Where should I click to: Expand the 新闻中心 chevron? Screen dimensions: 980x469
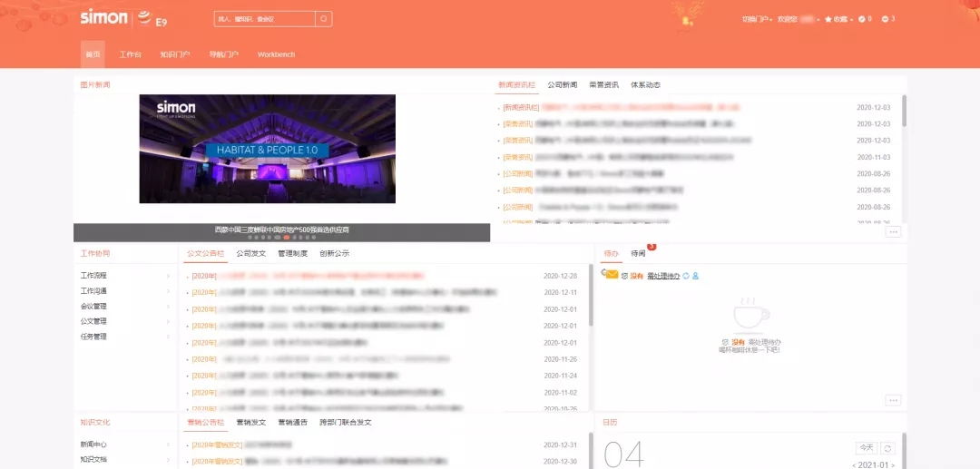click(168, 445)
